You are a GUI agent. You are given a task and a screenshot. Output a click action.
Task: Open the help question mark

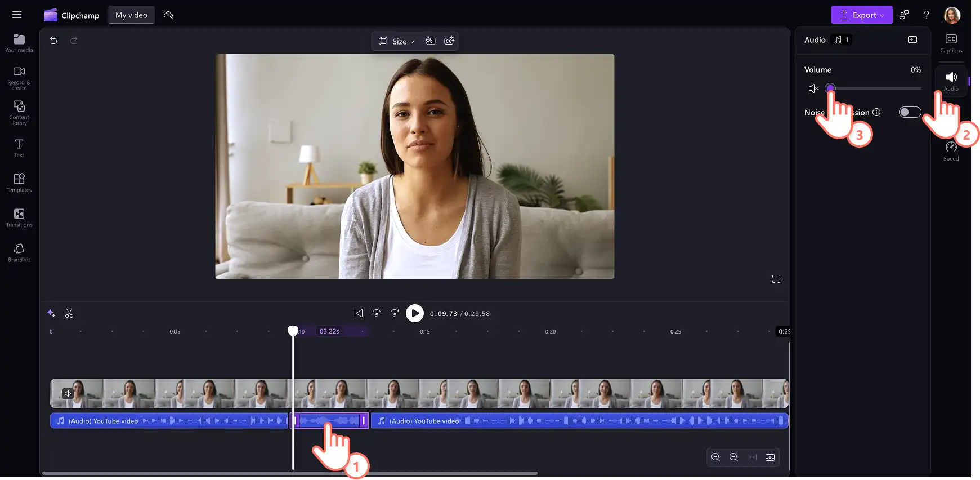pos(927,15)
